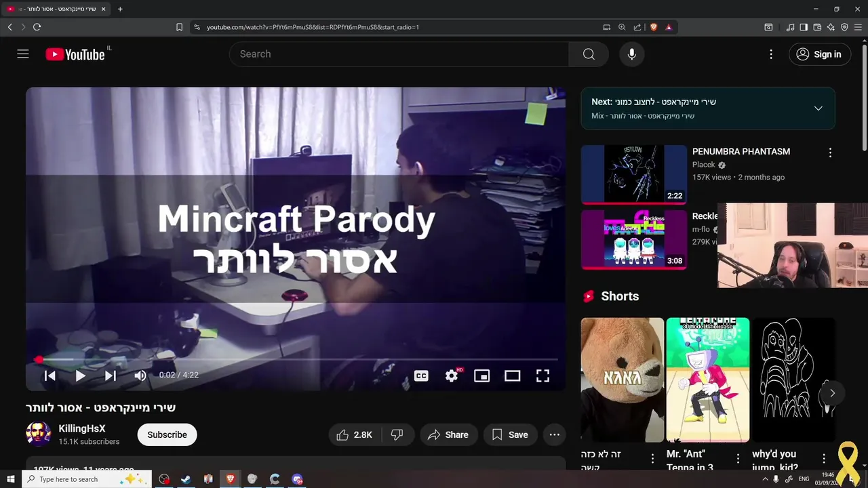The image size is (868, 488).
Task: Dislike the video
Action: (397, 435)
